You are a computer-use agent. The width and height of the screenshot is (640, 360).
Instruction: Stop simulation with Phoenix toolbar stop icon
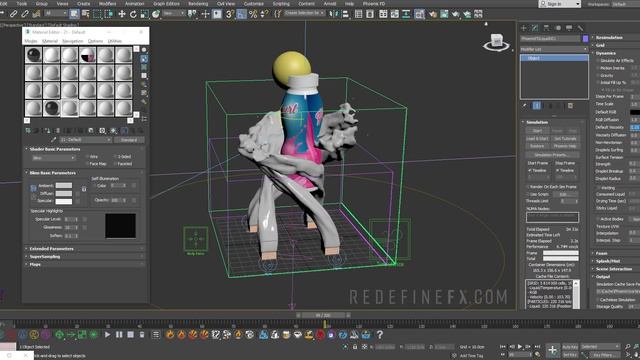click(131, 335)
